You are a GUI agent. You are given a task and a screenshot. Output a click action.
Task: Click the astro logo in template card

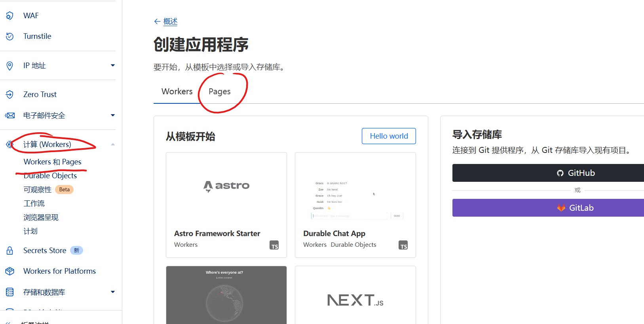click(226, 186)
